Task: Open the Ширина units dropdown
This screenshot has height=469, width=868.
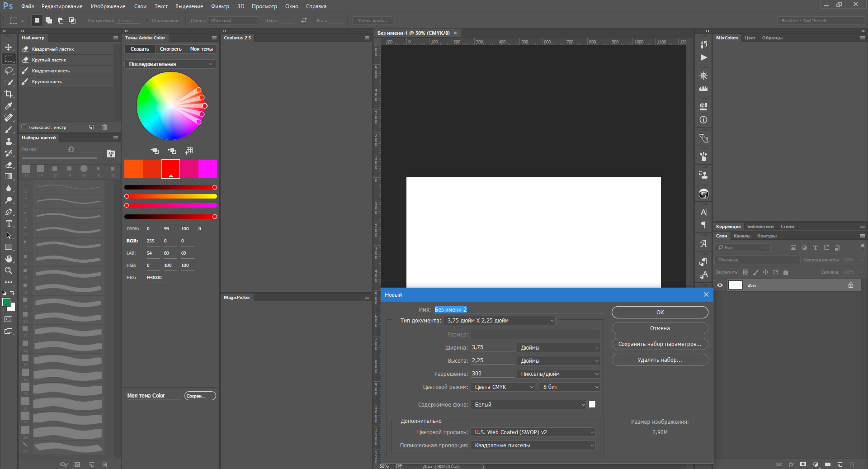Action: (558, 348)
